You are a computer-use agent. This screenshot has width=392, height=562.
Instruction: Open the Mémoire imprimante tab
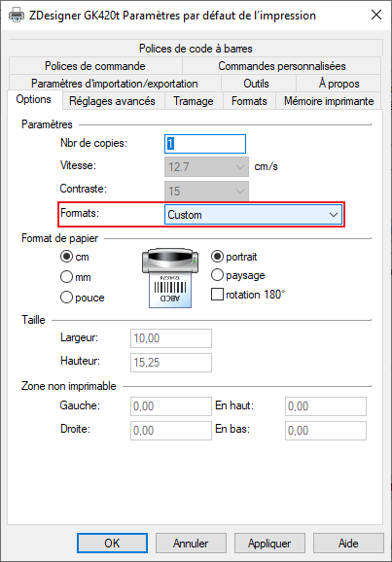click(329, 101)
